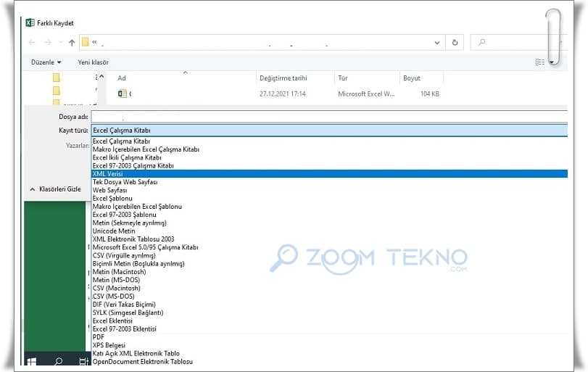
Task: Change the view layout icon
Action: tap(539, 62)
